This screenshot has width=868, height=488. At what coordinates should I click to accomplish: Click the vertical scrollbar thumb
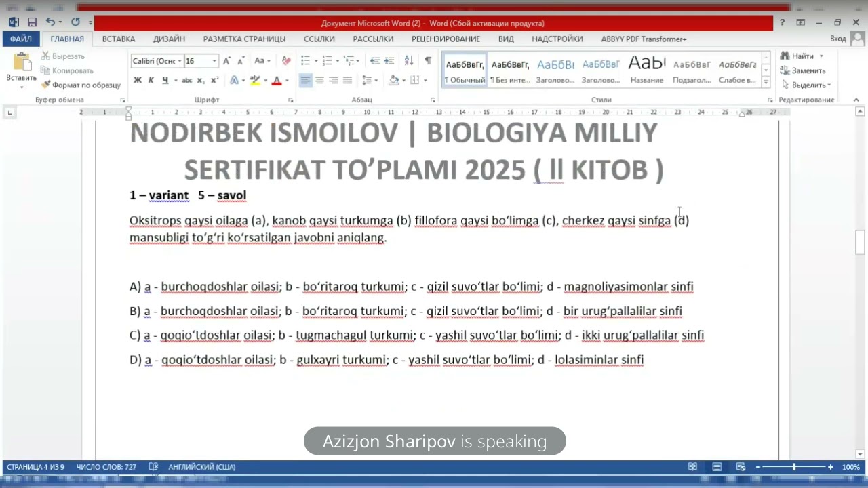(x=860, y=242)
